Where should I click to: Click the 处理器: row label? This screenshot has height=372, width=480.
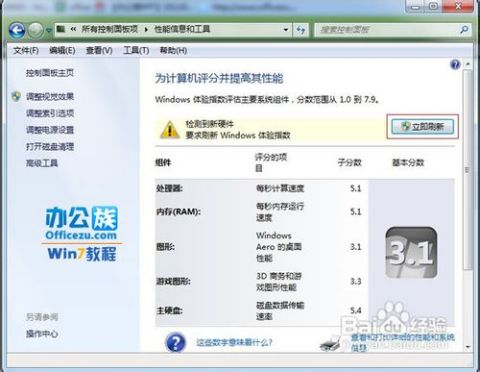tap(169, 189)
